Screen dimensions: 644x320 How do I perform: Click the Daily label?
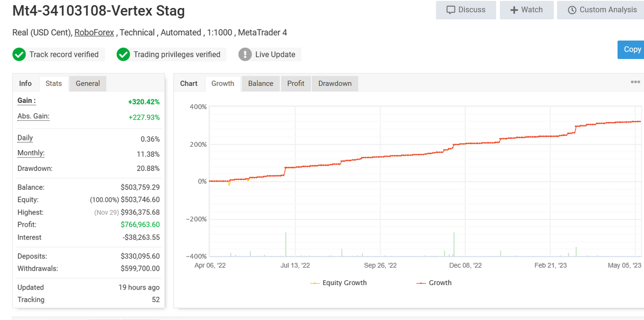click(25, 138)
